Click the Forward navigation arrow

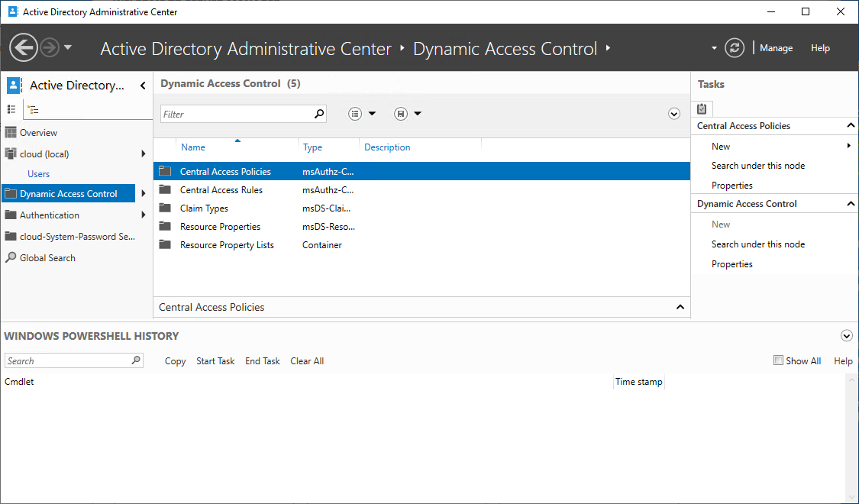[x=50, y=47]
